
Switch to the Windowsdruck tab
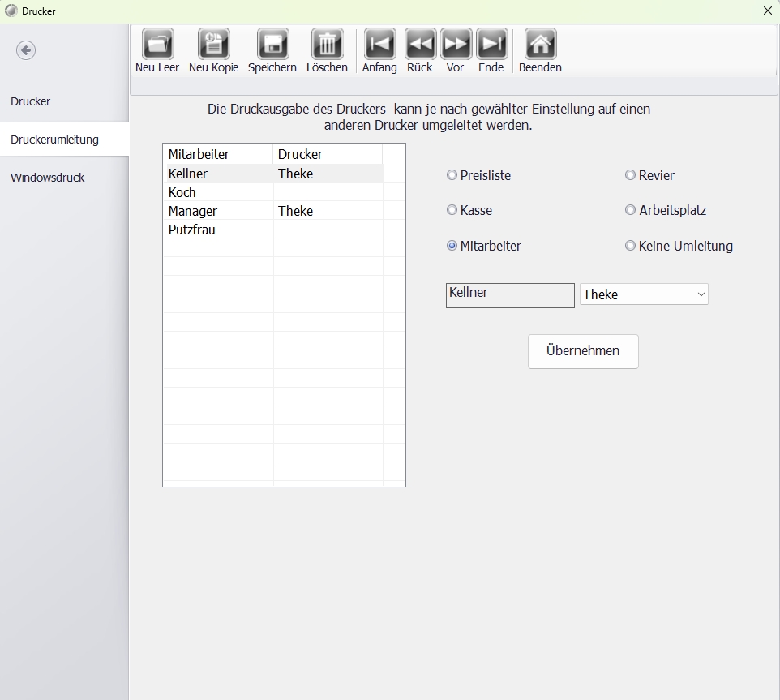tap(64, 178)
